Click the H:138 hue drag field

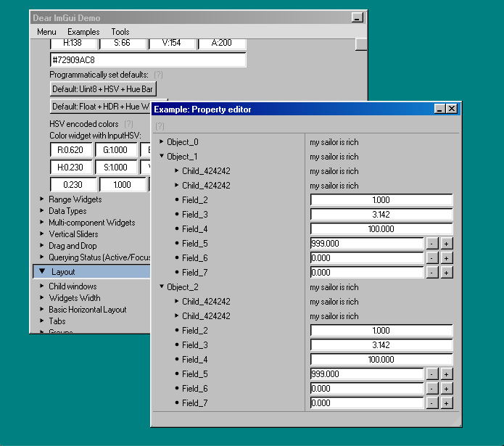click(71, 43)
